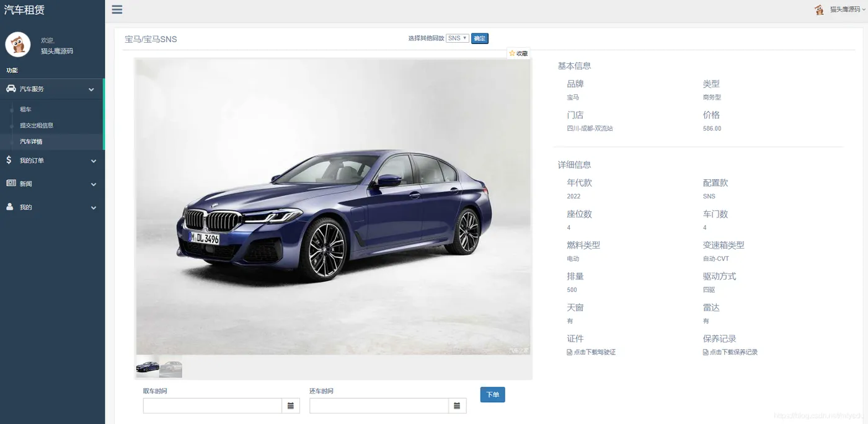Click the 新闻 menu label
Image resolution: width=868 pixels, height=424 pixels.
(x=25, y=184)
